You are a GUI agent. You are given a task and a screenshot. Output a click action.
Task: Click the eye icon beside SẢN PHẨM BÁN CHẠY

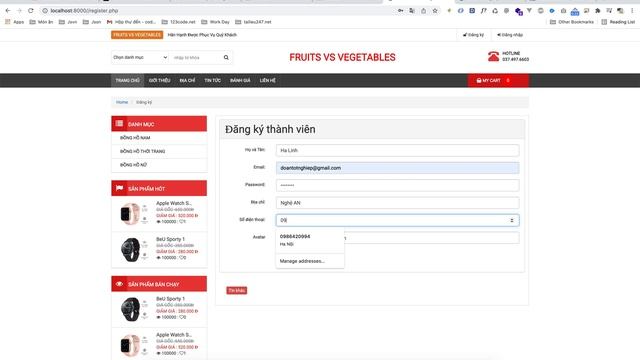point(119,284)
